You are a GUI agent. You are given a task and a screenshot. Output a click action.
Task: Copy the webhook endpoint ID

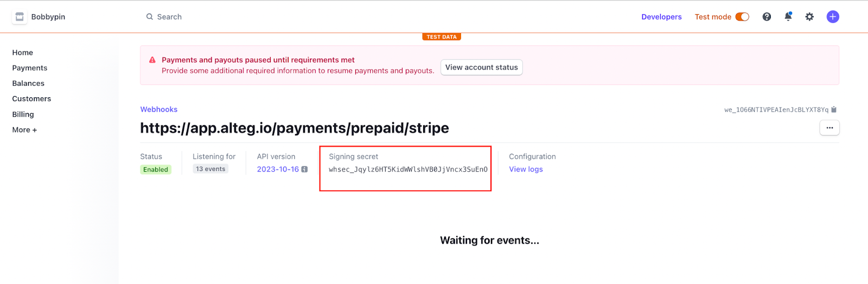click(x=834, y=110)
